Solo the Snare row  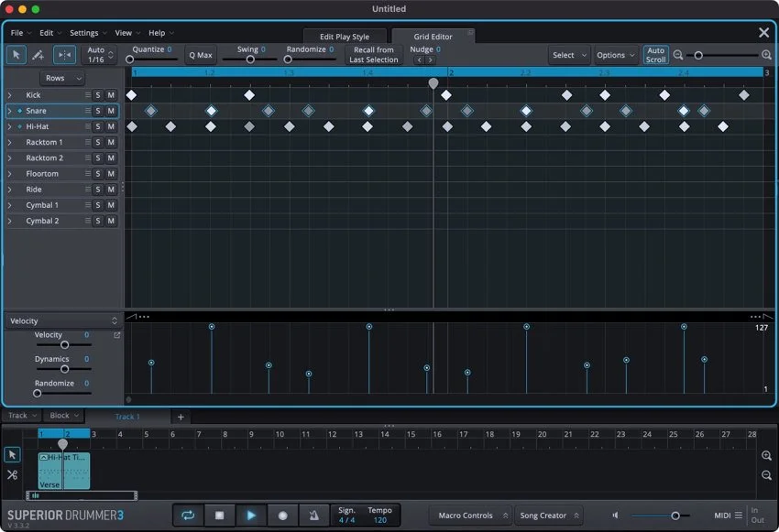pos(98,111)
